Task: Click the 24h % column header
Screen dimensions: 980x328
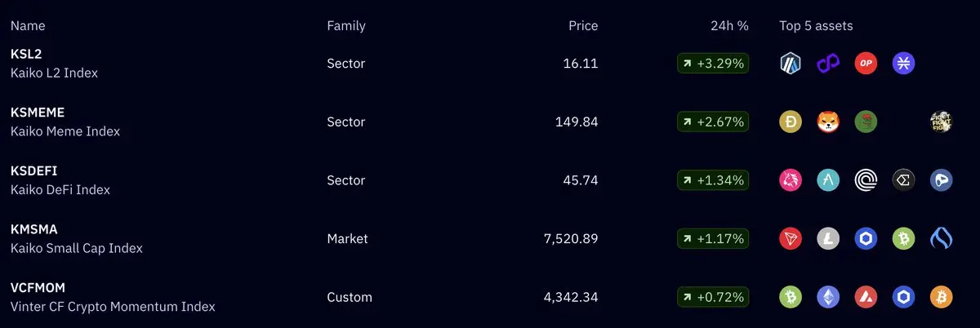Action: coord(729,26)
